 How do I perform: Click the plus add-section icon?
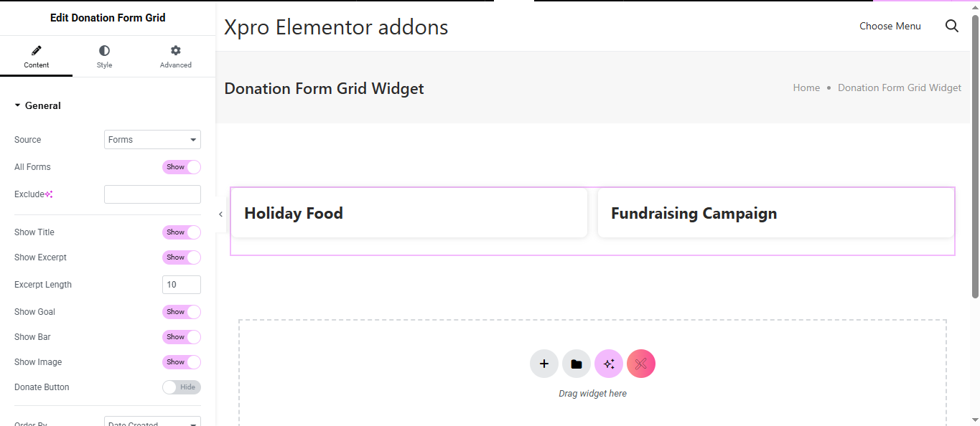tap(544, 364)
